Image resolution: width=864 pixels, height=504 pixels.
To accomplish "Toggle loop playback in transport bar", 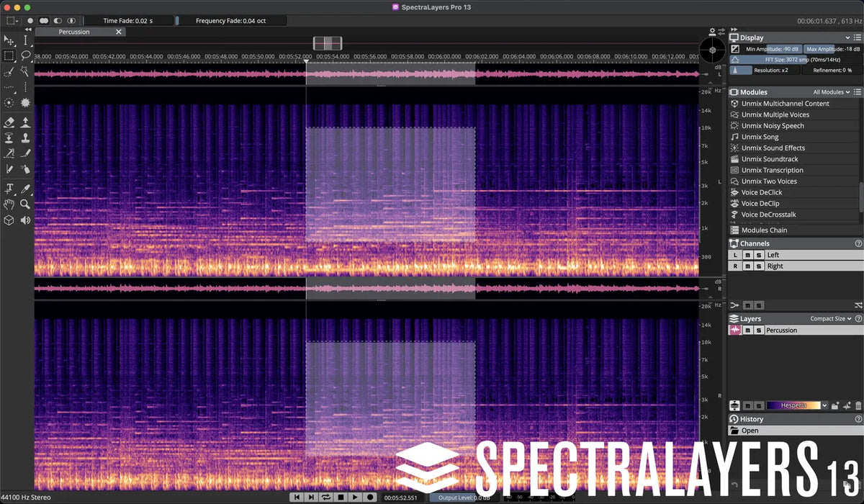I will [326, 497].
